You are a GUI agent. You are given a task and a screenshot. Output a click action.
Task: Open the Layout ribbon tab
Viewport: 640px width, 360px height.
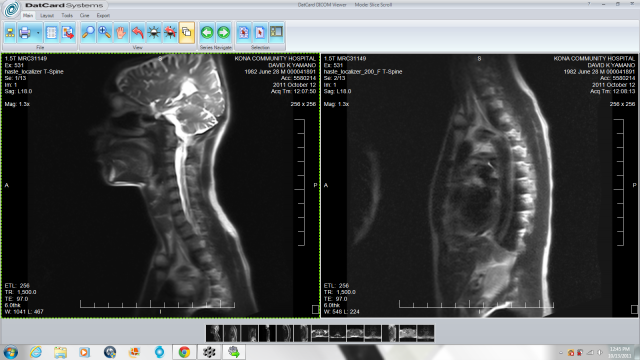[x=47, y=16]
